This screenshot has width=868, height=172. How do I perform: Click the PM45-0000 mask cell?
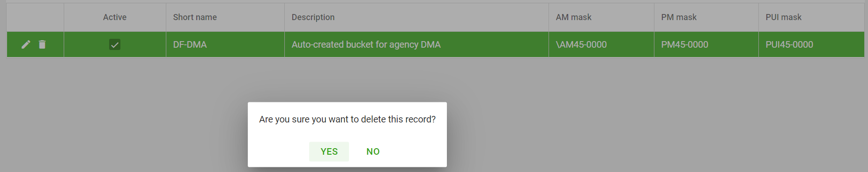[x=706, y=44]
